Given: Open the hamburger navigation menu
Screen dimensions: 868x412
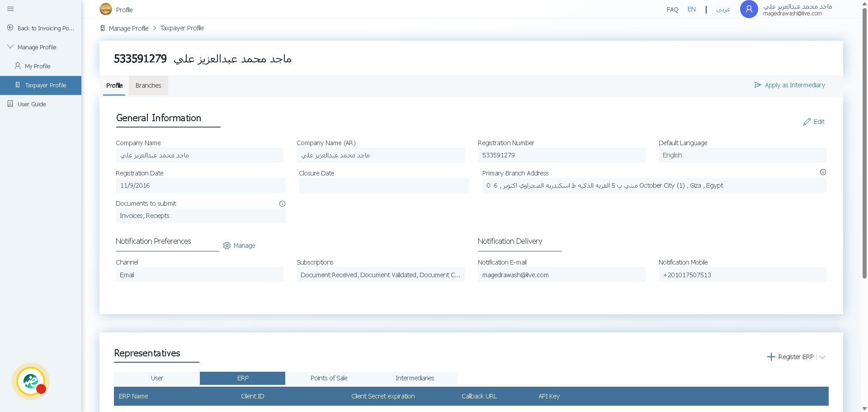Looking at the screenshot, I should click(x=10, y=9).
